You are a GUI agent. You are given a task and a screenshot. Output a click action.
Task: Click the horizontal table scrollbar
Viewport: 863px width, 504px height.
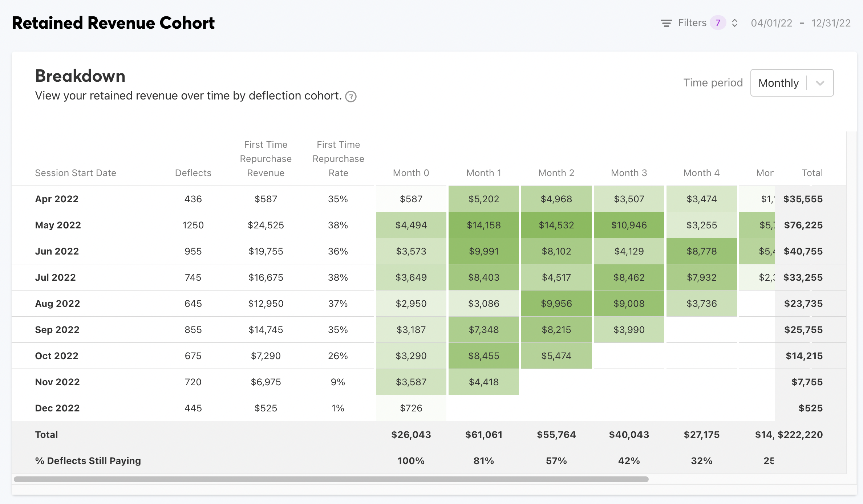[x=331, y=479]
